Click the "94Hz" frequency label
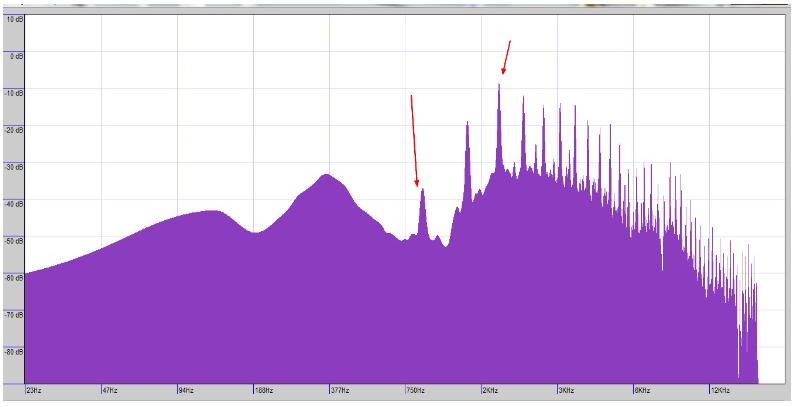The image size is (800, 407). pyautogui.click(x=186, y=391)
